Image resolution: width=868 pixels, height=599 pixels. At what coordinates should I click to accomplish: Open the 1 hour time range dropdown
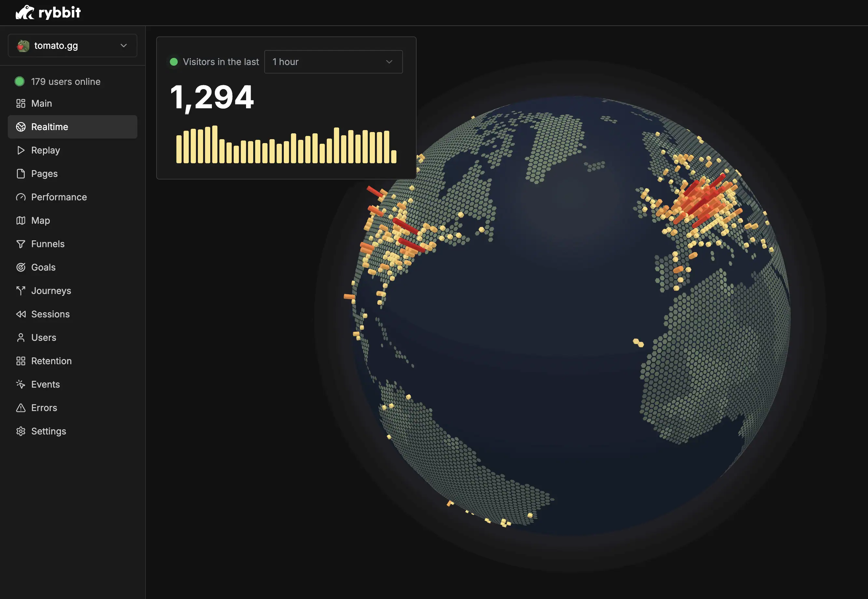click(333, 62)
